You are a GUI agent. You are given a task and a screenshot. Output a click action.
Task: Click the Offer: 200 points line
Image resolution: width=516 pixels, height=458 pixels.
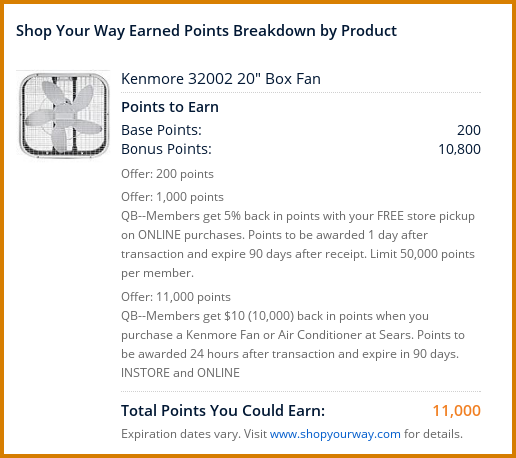pyautogui.click(x=167, y=174)
